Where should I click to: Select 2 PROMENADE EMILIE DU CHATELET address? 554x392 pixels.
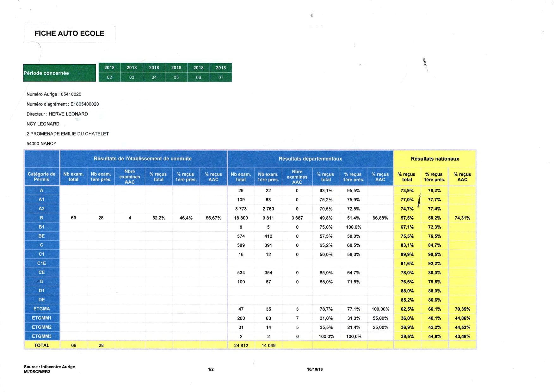tap(68, 134)
